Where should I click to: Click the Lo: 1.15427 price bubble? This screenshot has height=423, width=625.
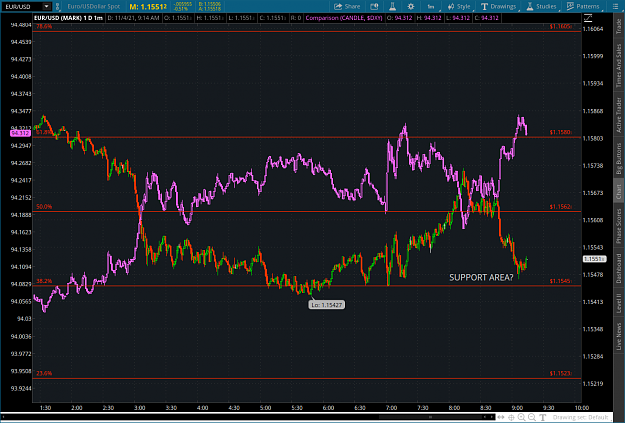click(326, 305)
